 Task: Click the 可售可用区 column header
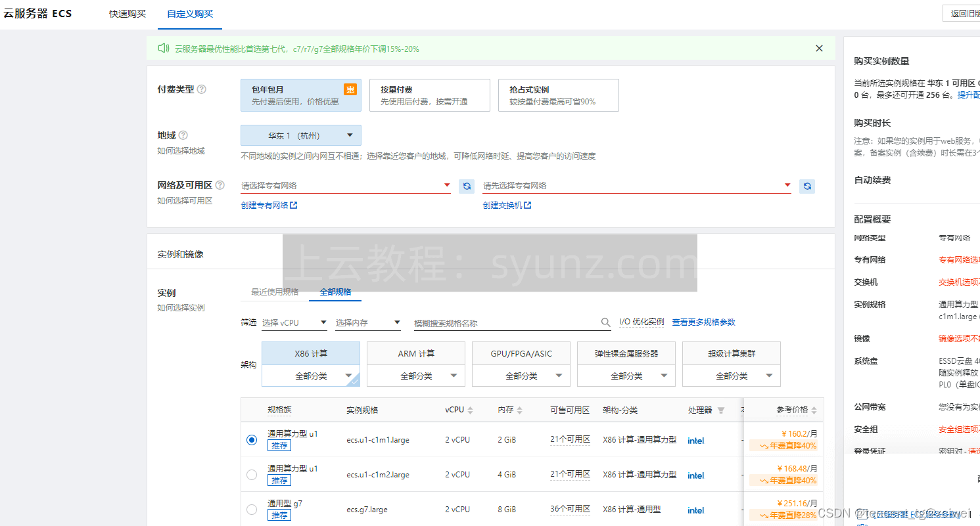(570, 410)
